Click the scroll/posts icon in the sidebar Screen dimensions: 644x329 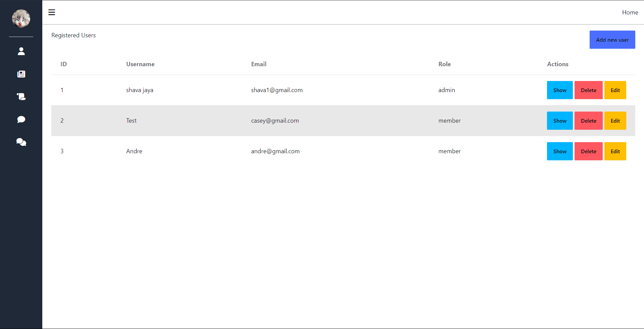click(x=21, y=96)
